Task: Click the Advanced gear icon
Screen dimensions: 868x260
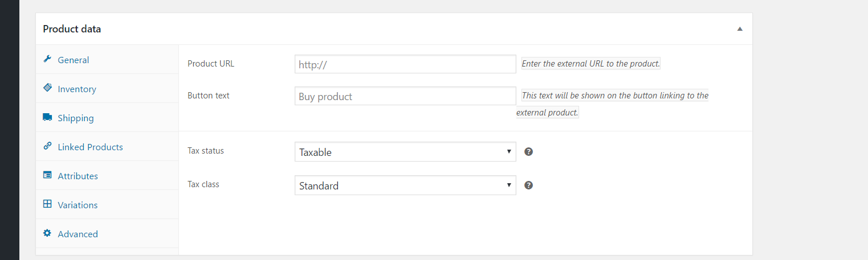Action: coord(47,233)
